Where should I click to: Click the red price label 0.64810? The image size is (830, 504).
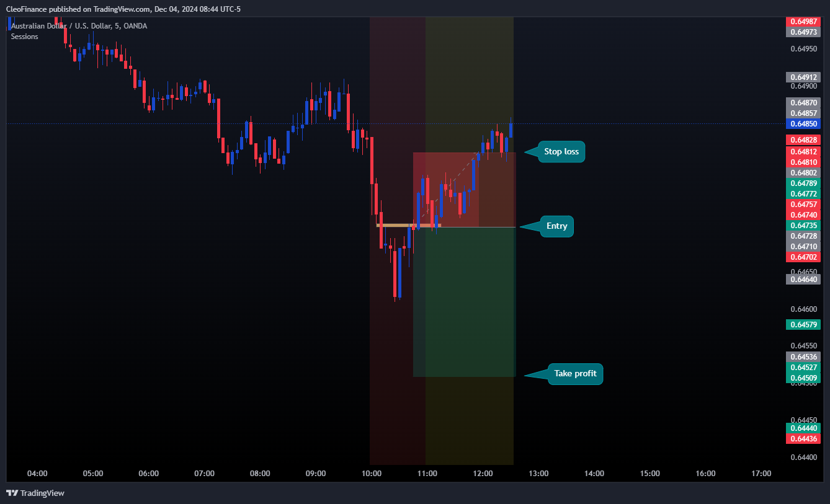803,162
